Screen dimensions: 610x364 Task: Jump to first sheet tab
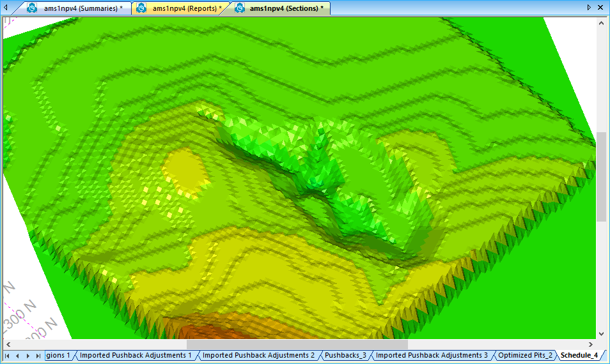[7, 356]
